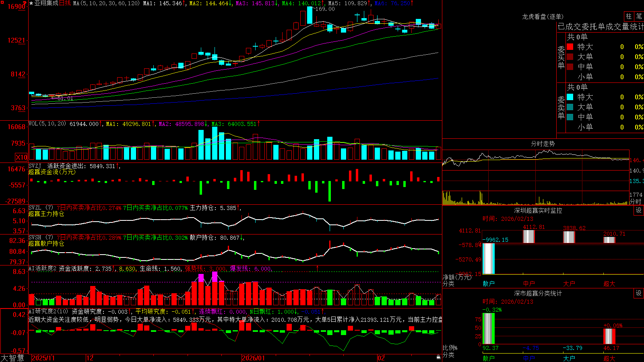Jump to 12 month timeline marker

pyautogui.click(x=90, y=358)
